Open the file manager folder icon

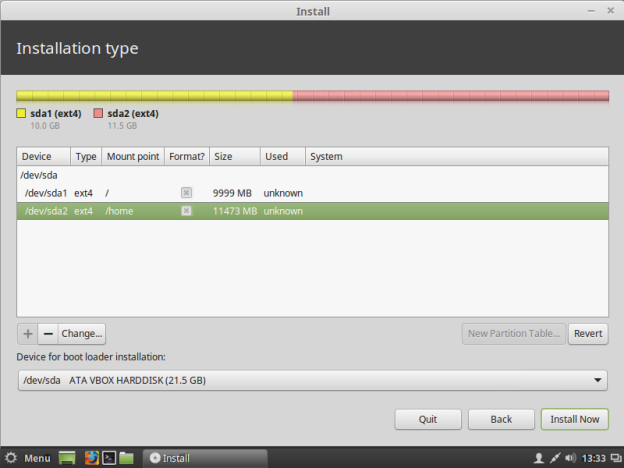pos(126,458)
